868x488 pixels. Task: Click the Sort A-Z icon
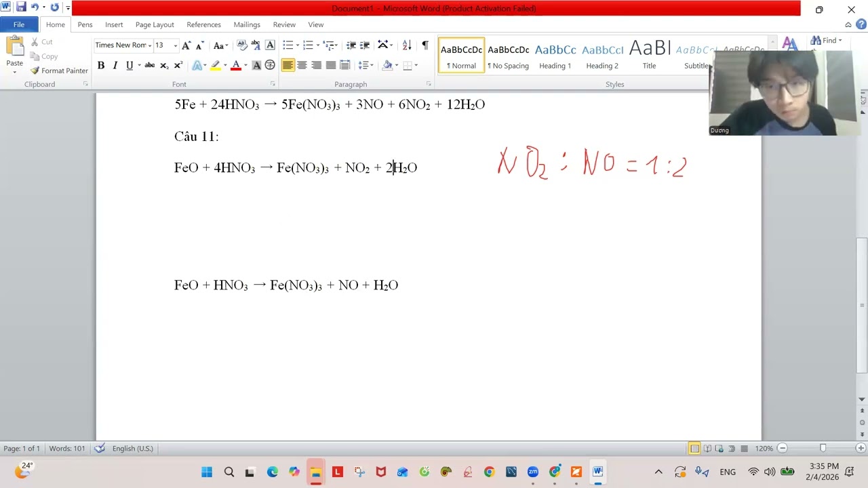(x=407, y=45)
